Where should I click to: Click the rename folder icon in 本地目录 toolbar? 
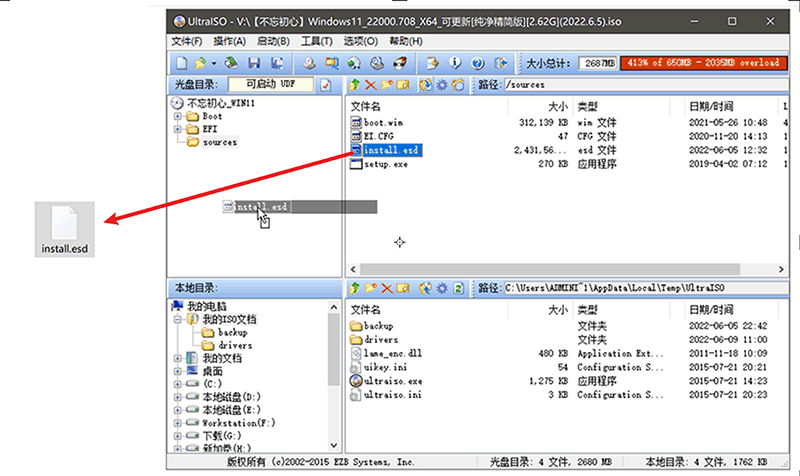403,288
